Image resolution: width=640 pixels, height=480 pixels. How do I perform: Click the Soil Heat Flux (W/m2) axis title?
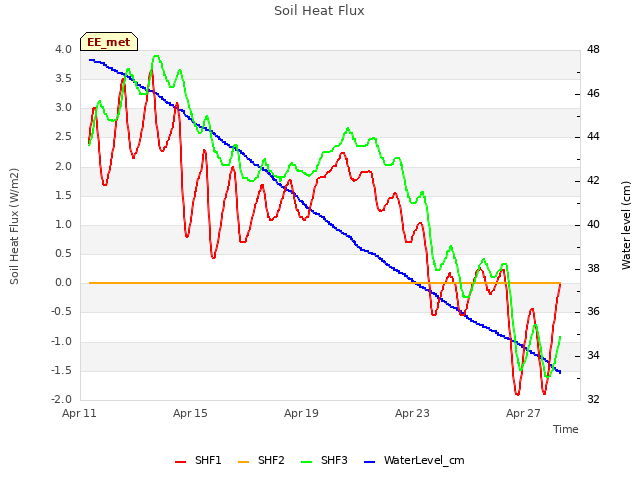tap(14, 226)
